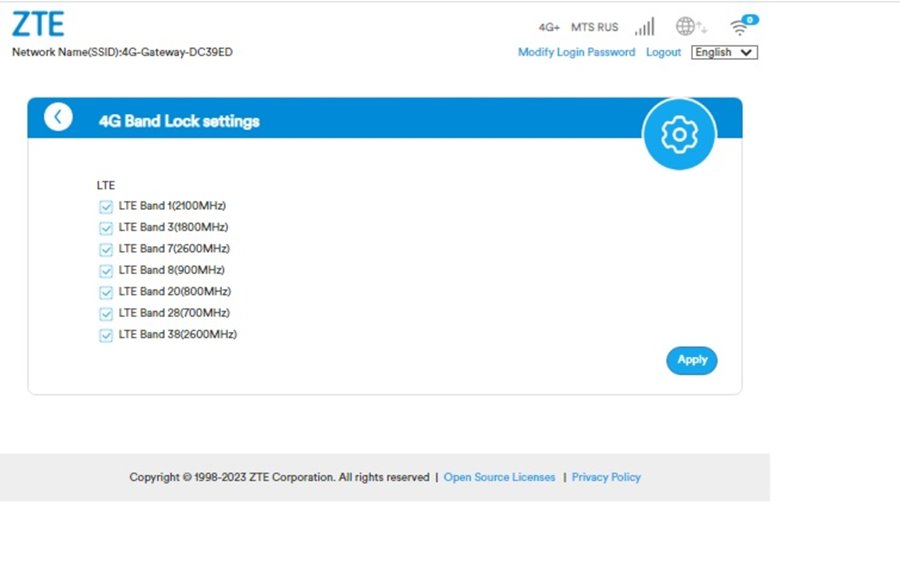The width and height of the screenshot is (900, 562).
Task: Uncheck LTE Band 8 (900MHz)
Action: click(106, 271)
